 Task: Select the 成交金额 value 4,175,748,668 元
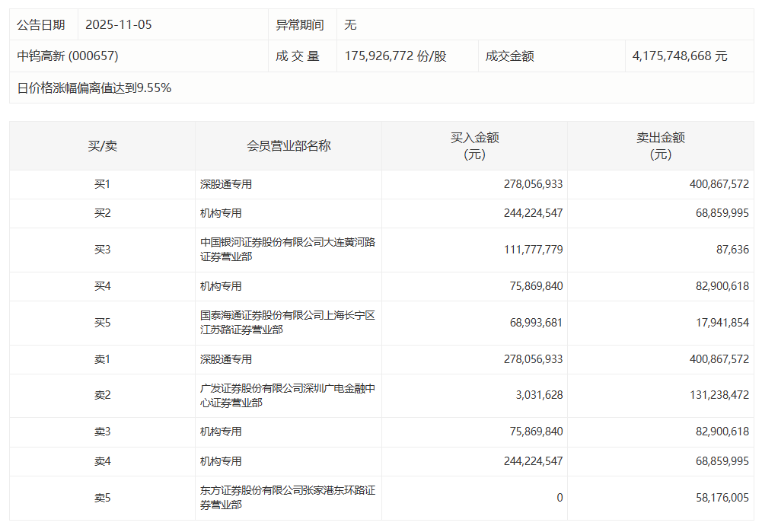679,56
